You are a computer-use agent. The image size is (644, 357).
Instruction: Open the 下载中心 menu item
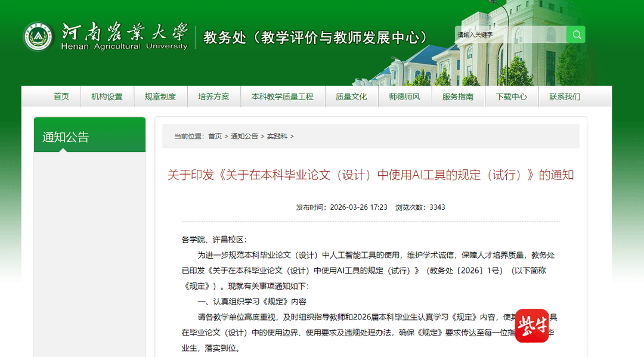click(511, 96)
